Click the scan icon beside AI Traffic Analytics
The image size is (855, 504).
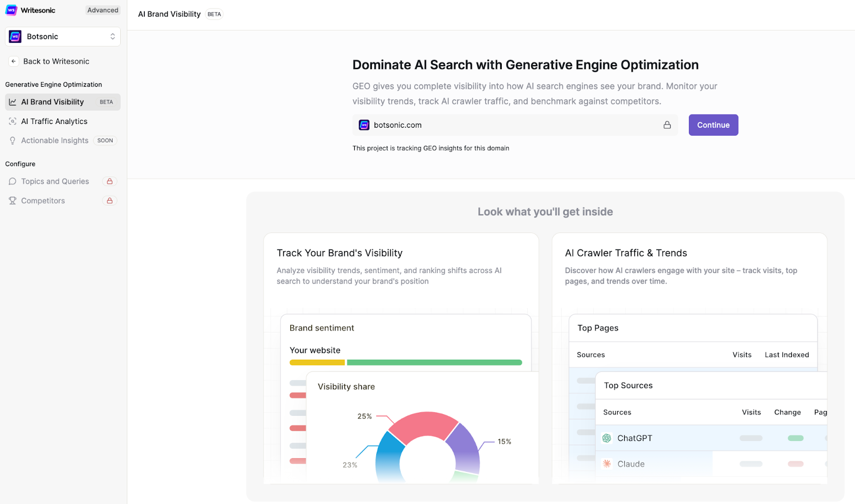13,121
